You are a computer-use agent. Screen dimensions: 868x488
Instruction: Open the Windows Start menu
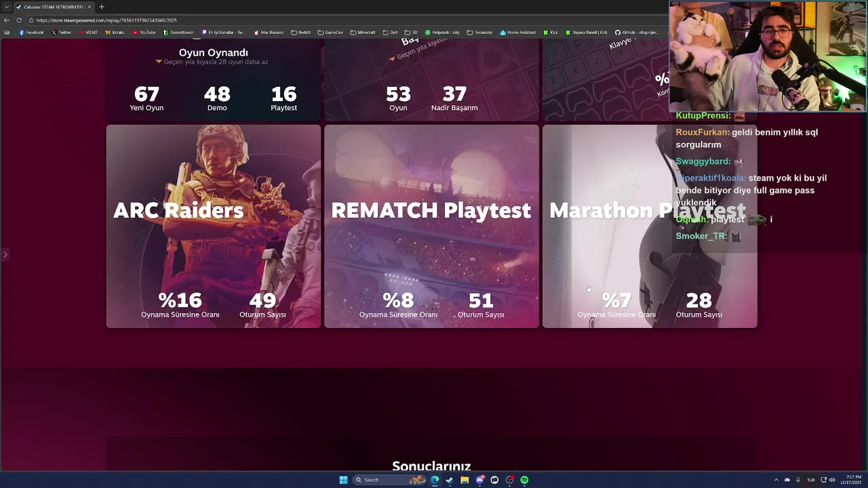tap(343, 480)
